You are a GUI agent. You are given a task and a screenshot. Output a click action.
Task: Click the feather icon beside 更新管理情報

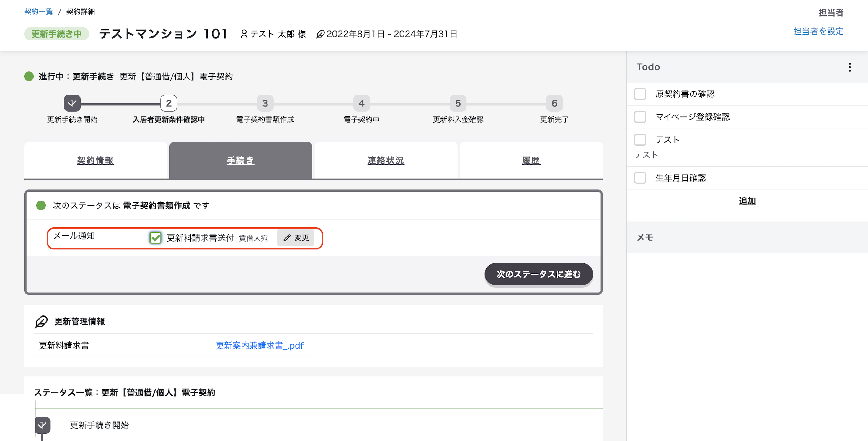(x=41, y=321)
